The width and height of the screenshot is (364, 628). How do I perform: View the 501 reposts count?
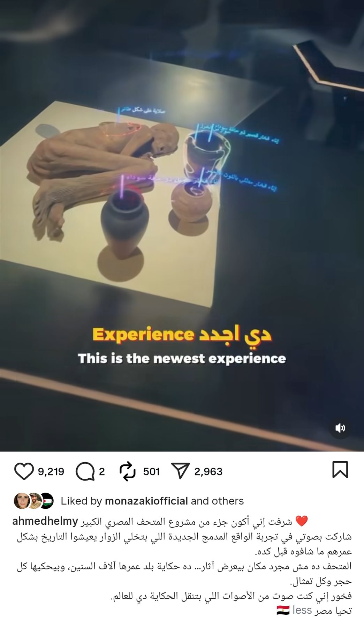[x=151, y=472]
